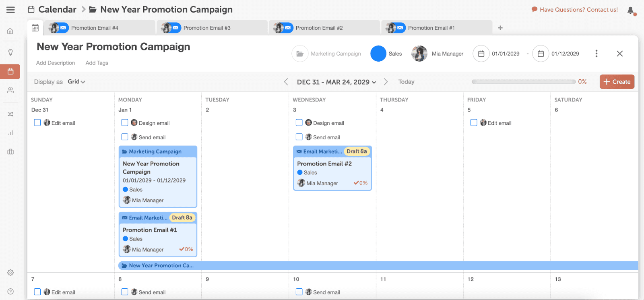Open the analytics bar chart icon
The image size is (644, 300).
pos(10,133)
